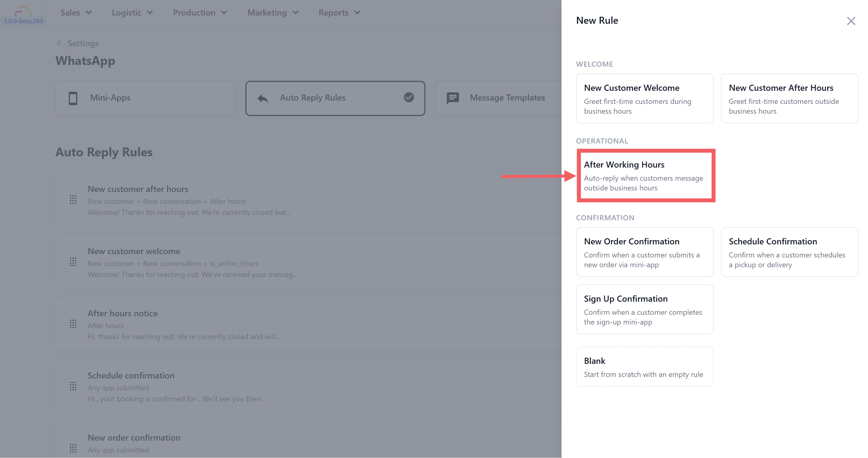Select the Schedule Confirmation template card

[x=789, y=252]
